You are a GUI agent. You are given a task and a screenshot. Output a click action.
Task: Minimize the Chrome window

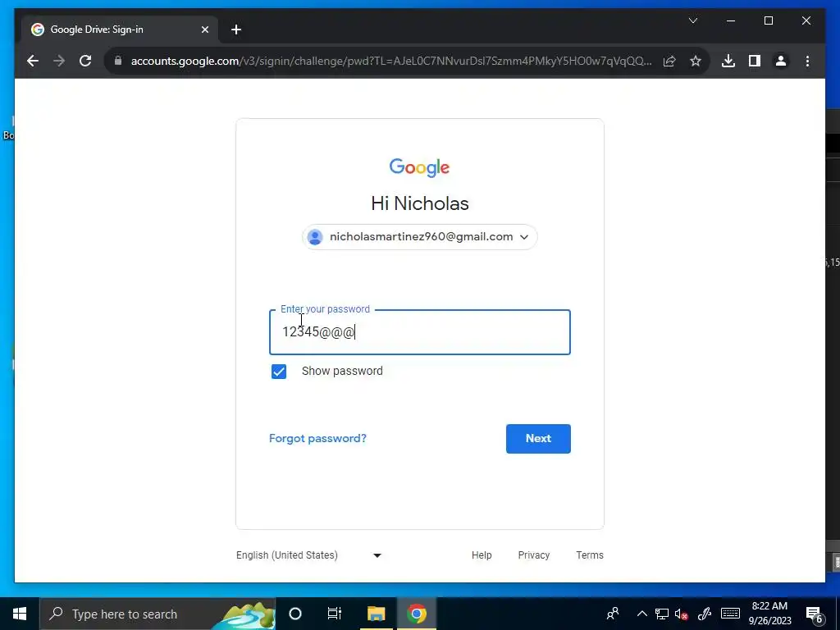pos(731,21)
